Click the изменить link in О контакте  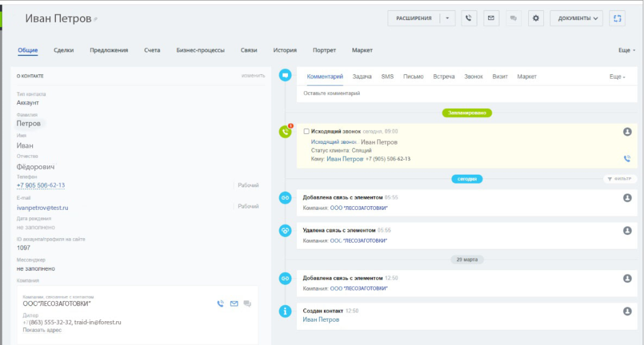tap(253, 76)
